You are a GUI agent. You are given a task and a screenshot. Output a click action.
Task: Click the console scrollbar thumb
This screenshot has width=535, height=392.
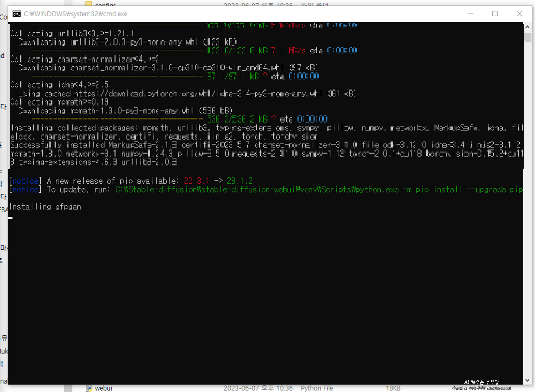528,37
